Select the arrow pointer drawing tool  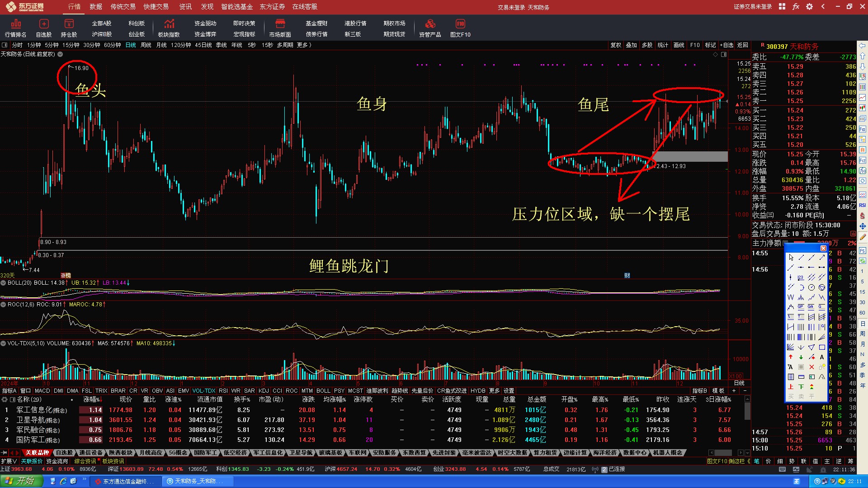(791, 258)
